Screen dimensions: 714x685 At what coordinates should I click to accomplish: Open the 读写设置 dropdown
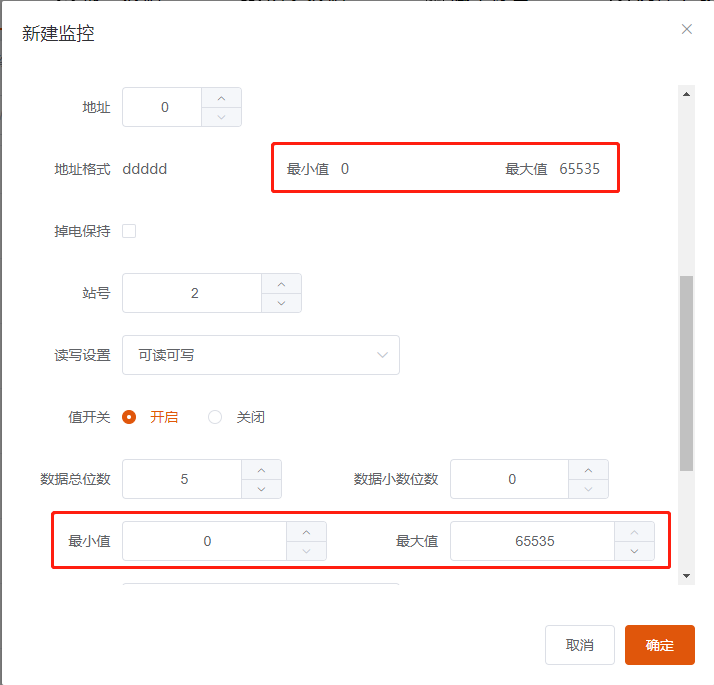point(260,355)
